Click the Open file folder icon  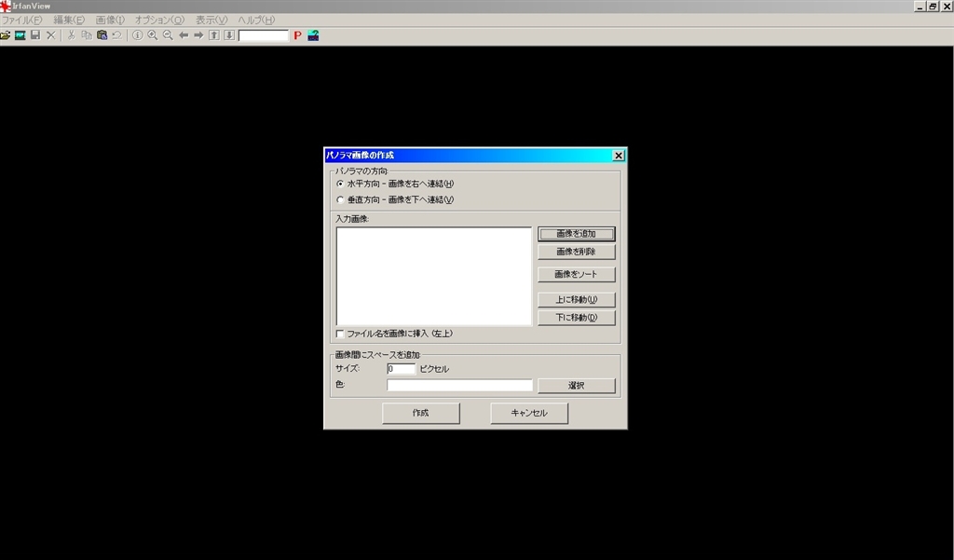click(6, 35)
